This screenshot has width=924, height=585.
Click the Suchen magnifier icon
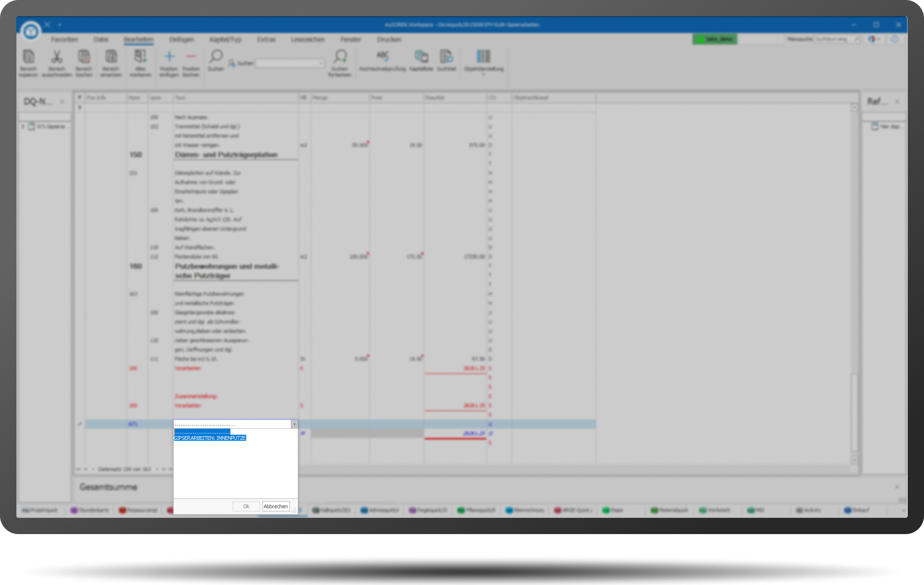point(216,57)
